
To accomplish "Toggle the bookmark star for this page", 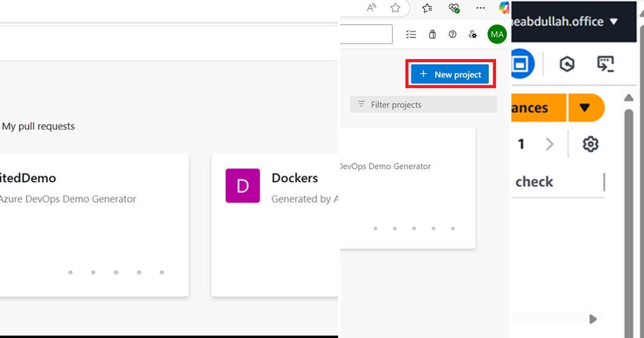I will point(396,8).
